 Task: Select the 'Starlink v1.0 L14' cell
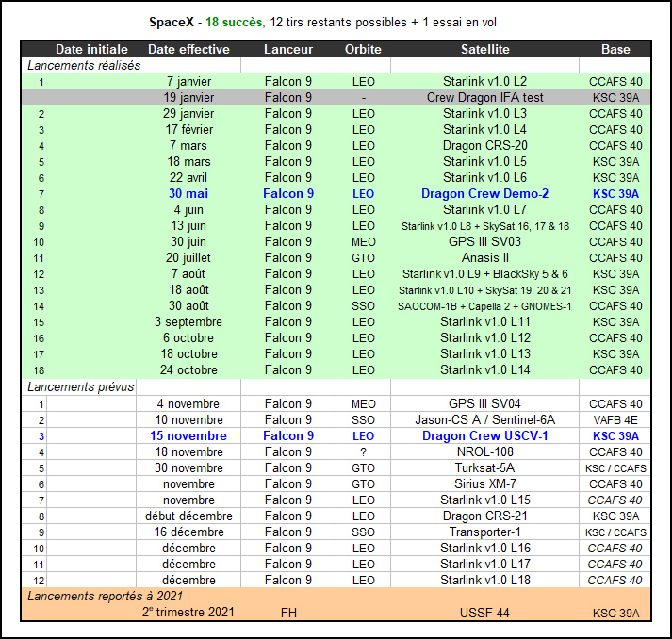pos(485,369)
